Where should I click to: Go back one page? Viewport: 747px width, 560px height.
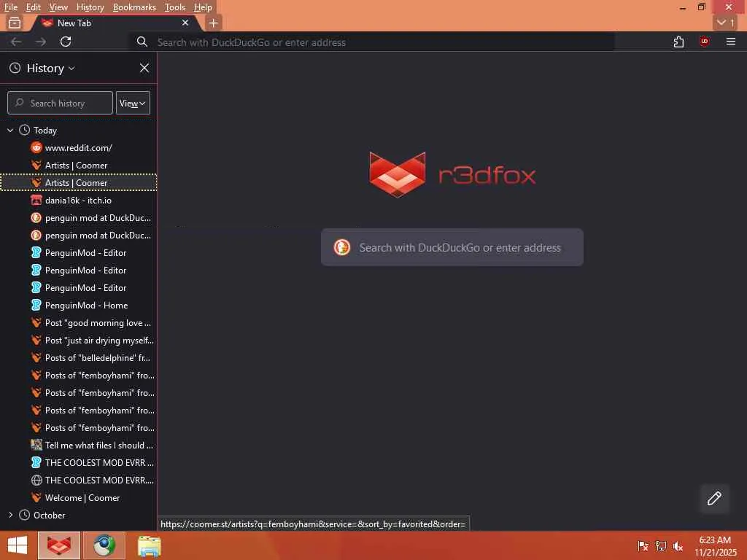click(16, 42)
